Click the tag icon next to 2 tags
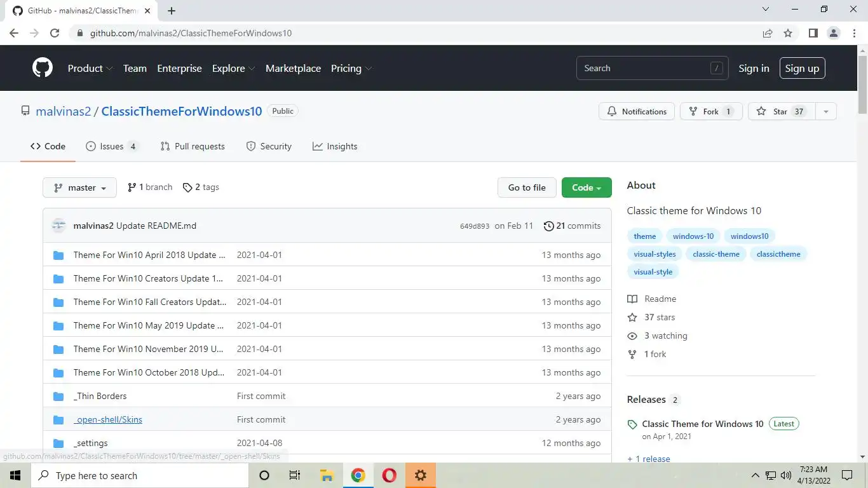Viewport: 868px width, 488px height. [187, 187]
